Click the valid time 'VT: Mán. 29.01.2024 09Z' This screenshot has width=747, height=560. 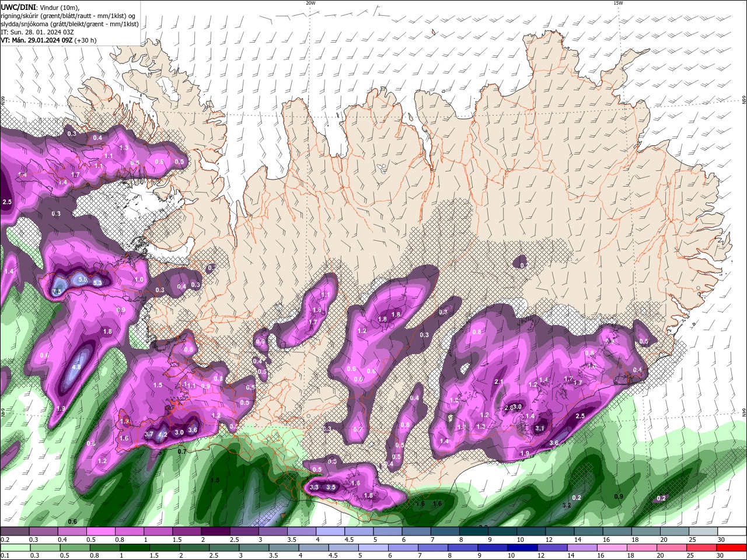pos(36,40)
